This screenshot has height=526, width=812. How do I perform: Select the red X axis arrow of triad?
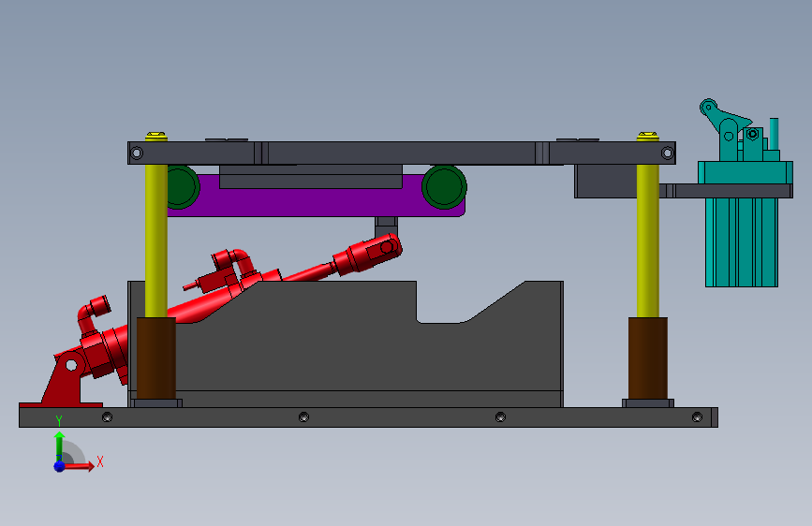point(78,466)
